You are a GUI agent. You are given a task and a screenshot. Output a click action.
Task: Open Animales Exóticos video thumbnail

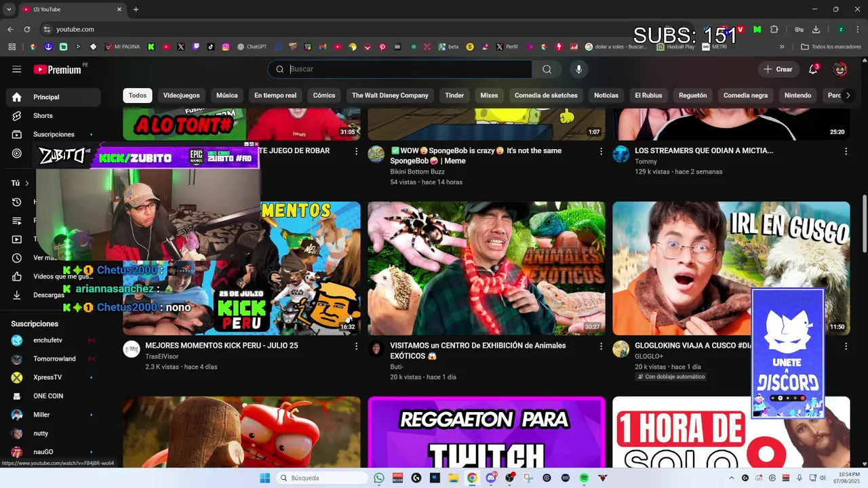click(x=486, y=268)
